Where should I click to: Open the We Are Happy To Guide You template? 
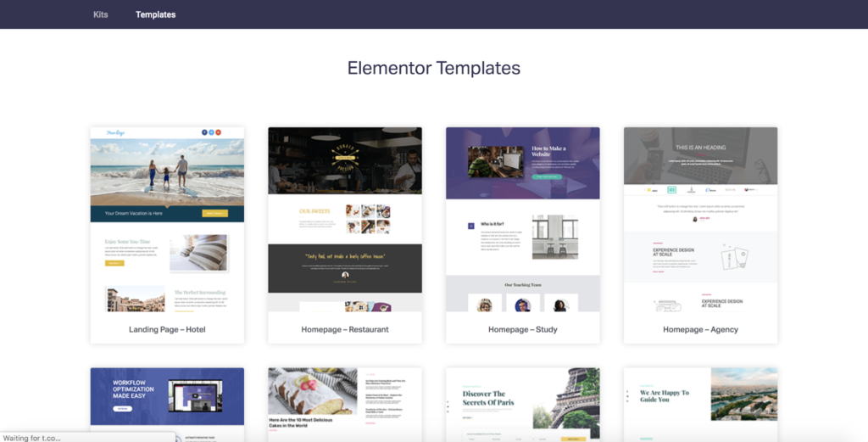tap(700, 405)
